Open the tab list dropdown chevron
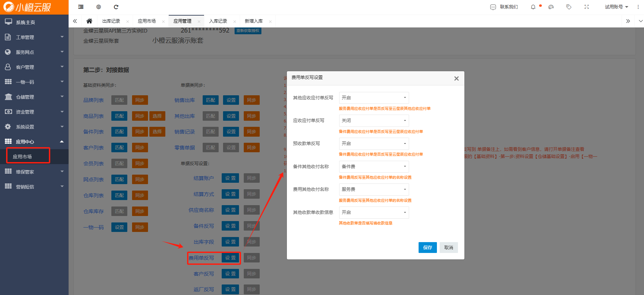 click(641, 21)
